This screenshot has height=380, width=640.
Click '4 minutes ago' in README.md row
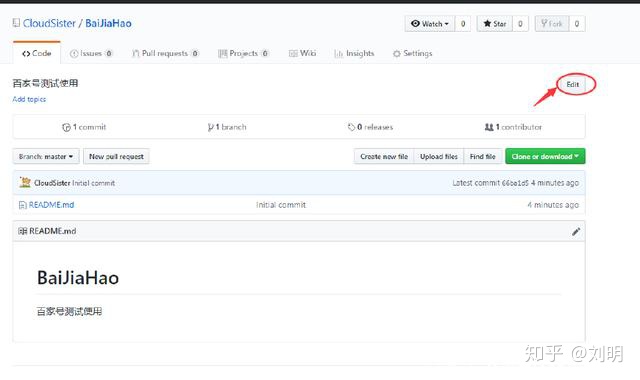pyautogui.click(x=553, y=205)
